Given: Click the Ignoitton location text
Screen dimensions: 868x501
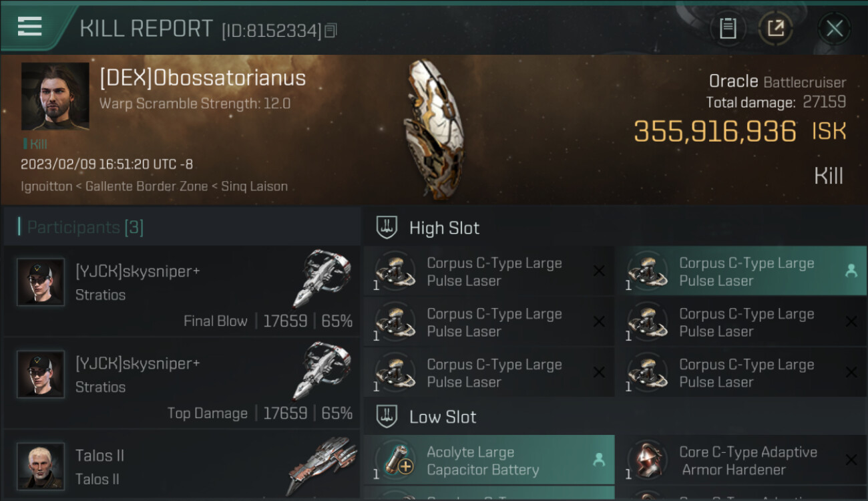Looking at the screenshot, I should pos(46,186).
